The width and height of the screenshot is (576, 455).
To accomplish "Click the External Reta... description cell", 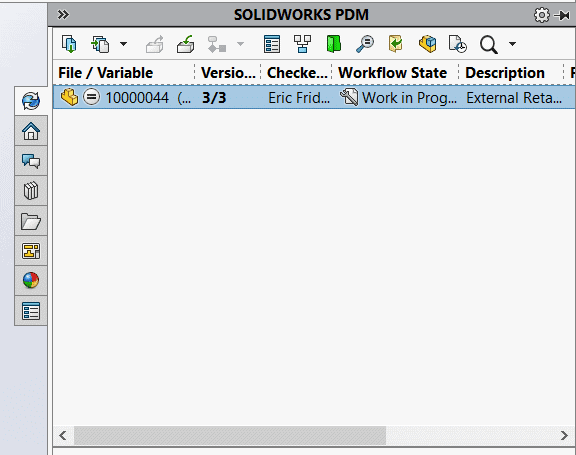I will [514, 98].
